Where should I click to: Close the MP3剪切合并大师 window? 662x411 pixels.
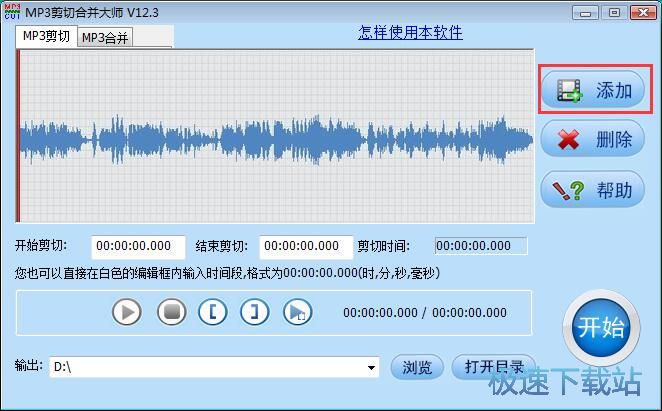tap(643, 13)
